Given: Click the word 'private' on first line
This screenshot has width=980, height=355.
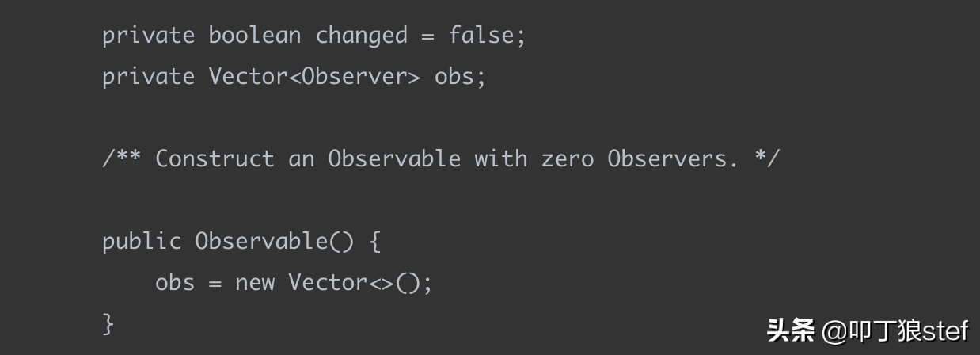Looking at the screenshot, I should click(x=148, y=36).
